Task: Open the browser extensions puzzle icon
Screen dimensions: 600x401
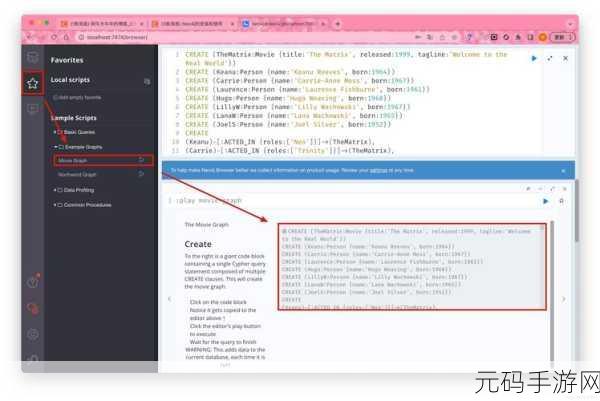Action: [x=518, y=37]
